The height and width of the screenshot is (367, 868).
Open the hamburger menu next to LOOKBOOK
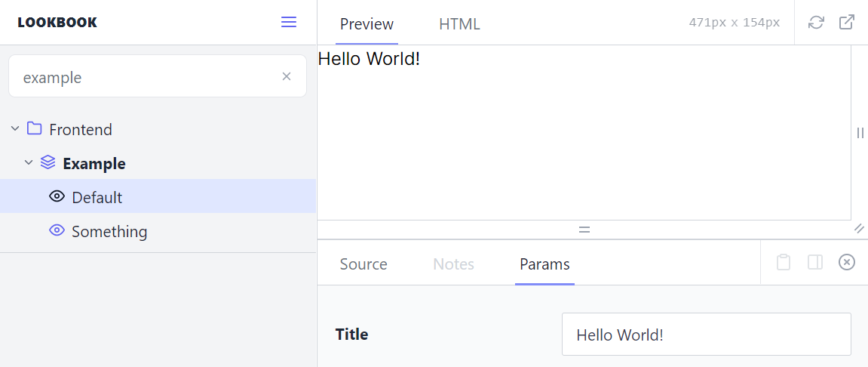[x=289, y=22]
